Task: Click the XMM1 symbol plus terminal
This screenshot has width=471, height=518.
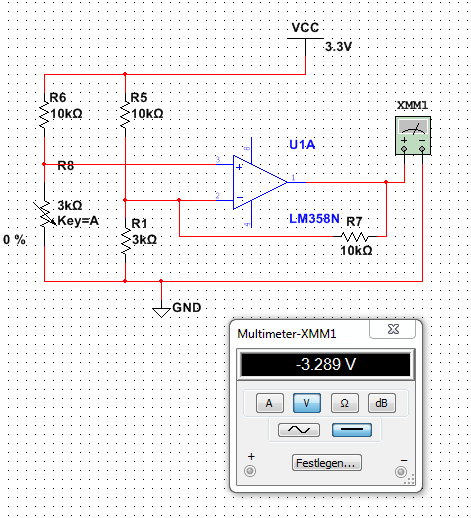Action: point(404,149)
